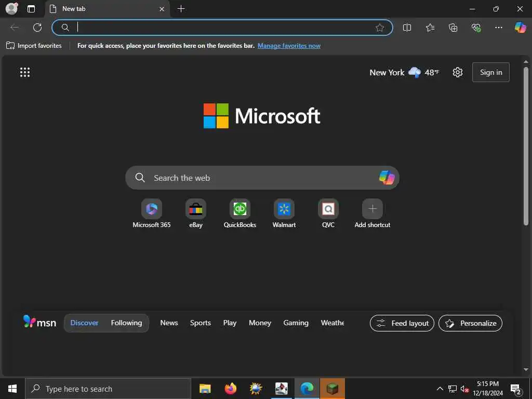
Task: Open the News tab
Action: (169, 323)
